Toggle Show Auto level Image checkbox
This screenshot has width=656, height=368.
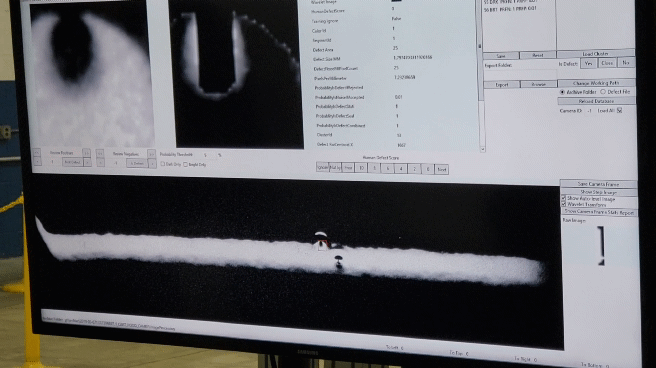coord(563,198)
